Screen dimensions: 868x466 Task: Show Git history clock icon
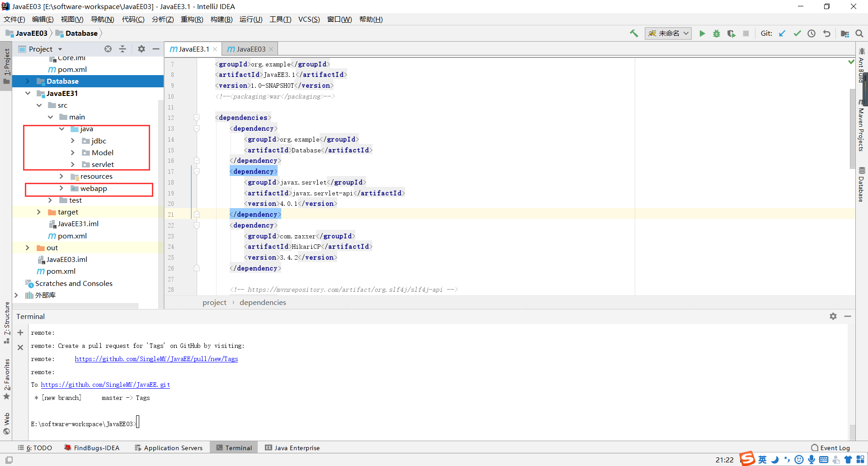[811, 33]
